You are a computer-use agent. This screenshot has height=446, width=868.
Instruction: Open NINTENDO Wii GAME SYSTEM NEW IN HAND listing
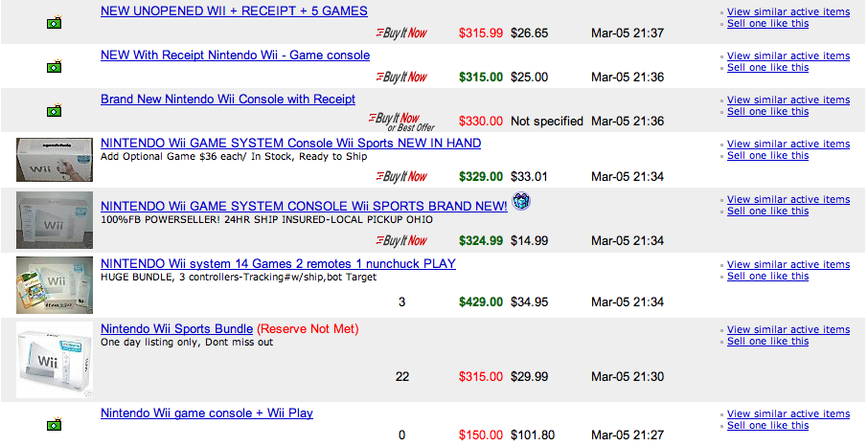(290, 144)
